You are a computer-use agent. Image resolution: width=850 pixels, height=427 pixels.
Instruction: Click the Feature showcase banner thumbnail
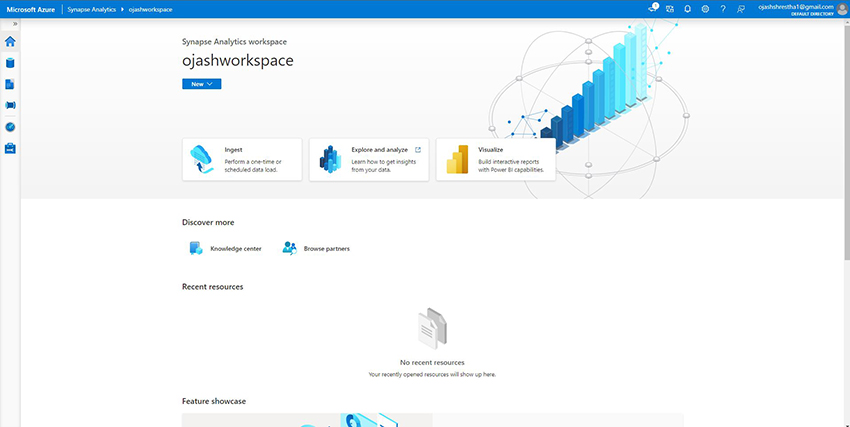pos(307,420)
